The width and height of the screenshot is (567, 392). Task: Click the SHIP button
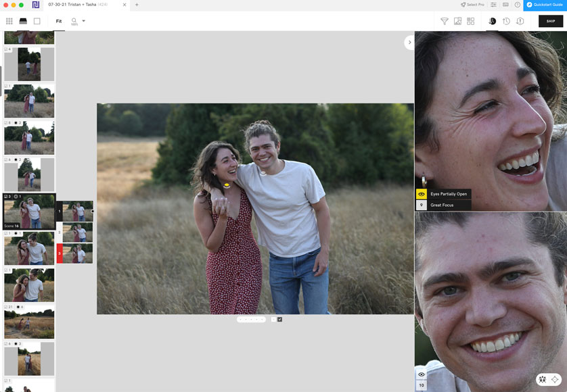coord(550,22)
